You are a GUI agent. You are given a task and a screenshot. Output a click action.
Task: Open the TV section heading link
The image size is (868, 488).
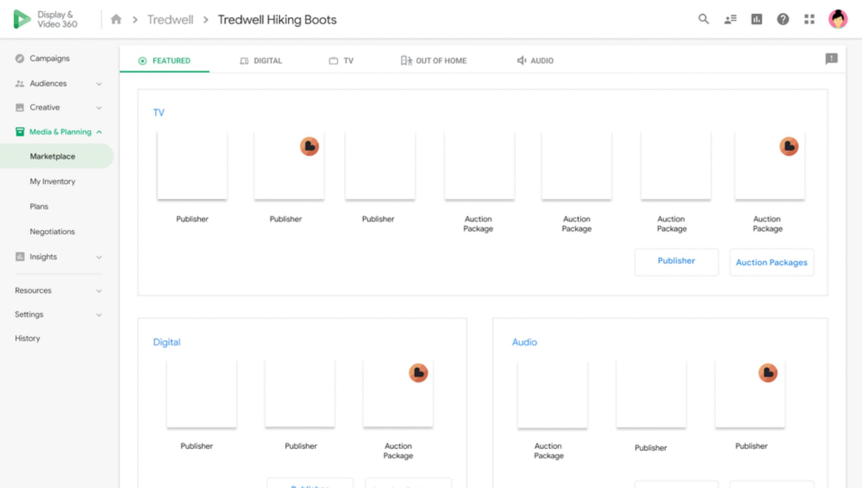coord(159,113)
